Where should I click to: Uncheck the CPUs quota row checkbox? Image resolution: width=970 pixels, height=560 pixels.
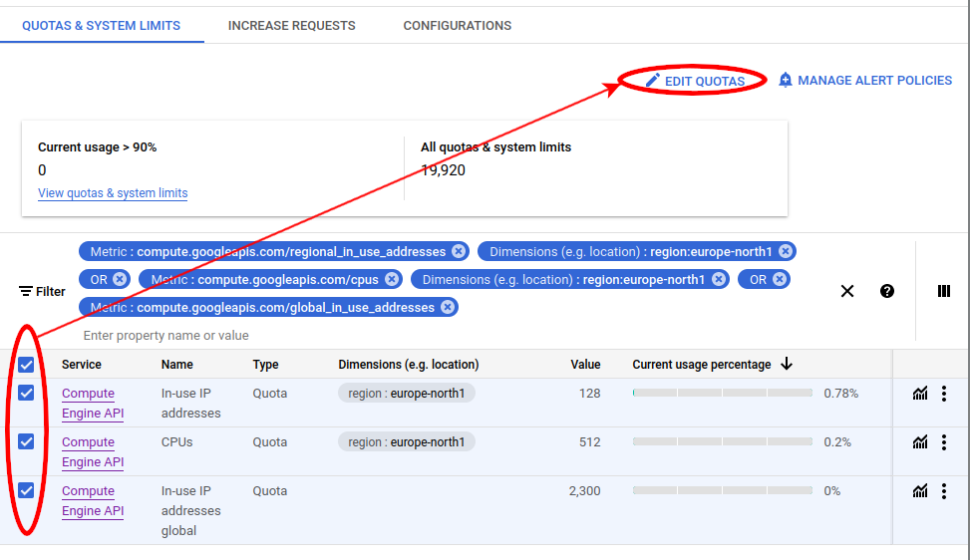(x=26, y=441)
